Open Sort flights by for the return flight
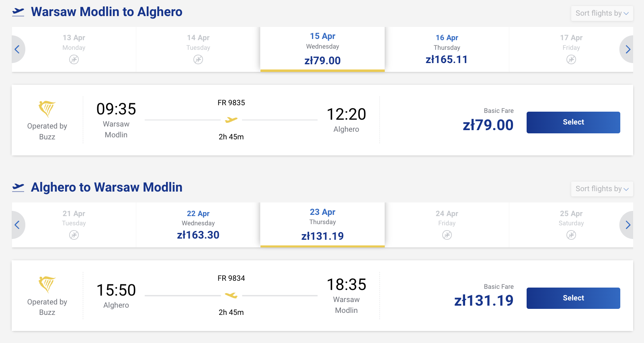 coord(602,189)
